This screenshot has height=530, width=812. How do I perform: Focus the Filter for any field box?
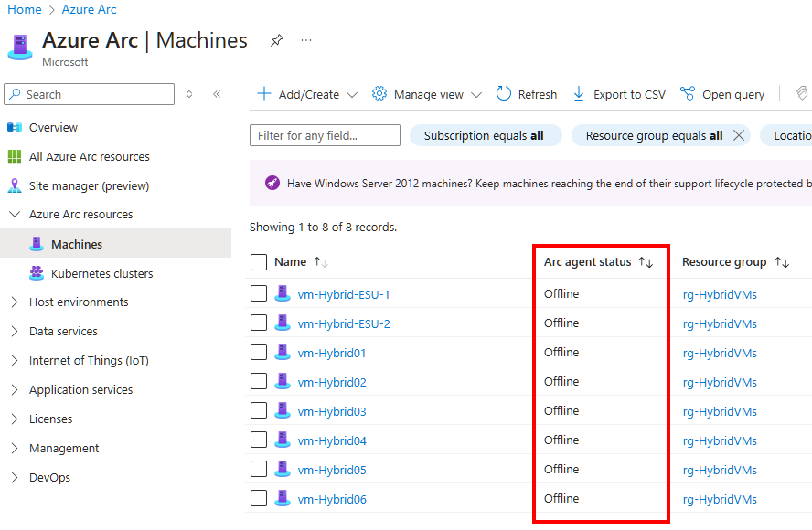pyautogui.click(x=325, y=135)
